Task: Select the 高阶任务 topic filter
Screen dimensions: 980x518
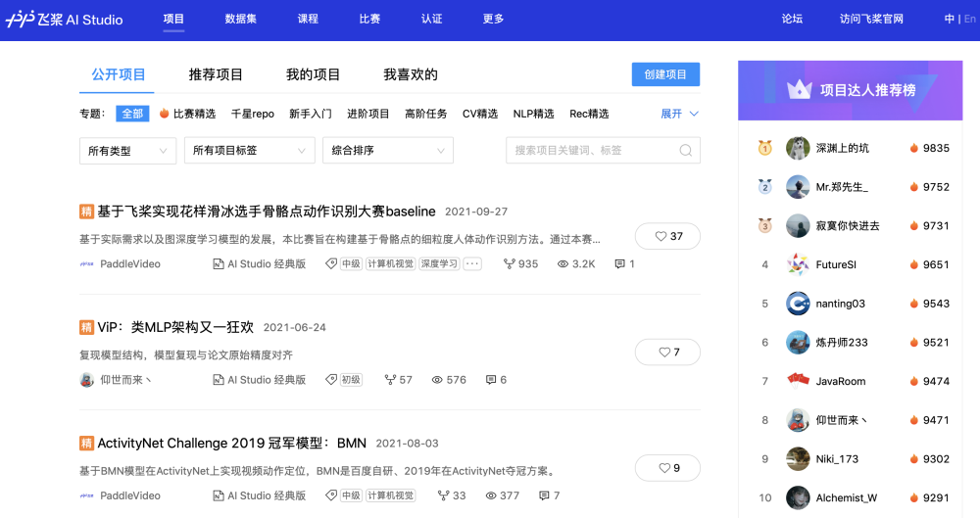Action: pos(425,114)
